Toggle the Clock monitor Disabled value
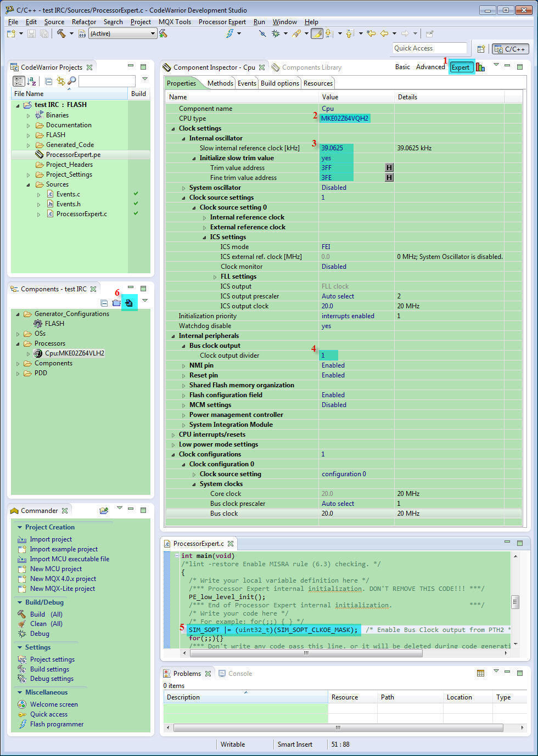 [x=334, y=267]
